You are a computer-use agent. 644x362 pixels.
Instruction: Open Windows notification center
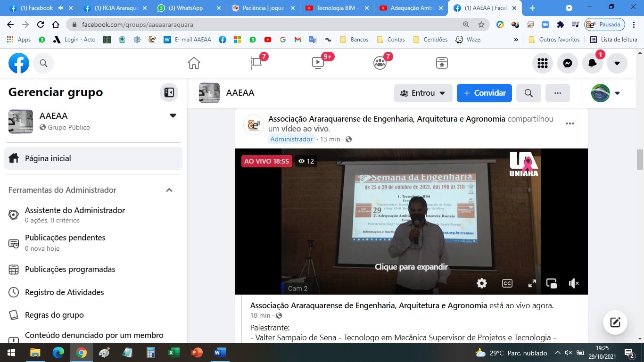click(x=629, y=353)
